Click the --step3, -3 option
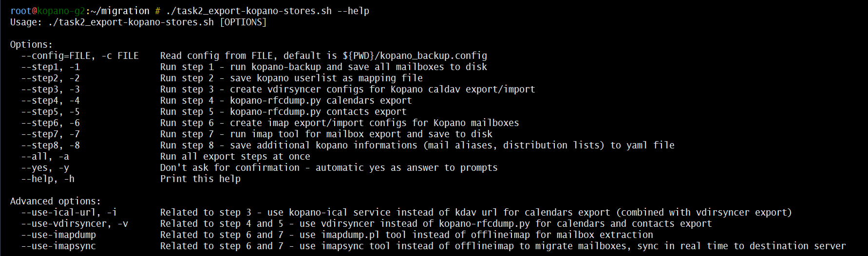 point(50,89)
